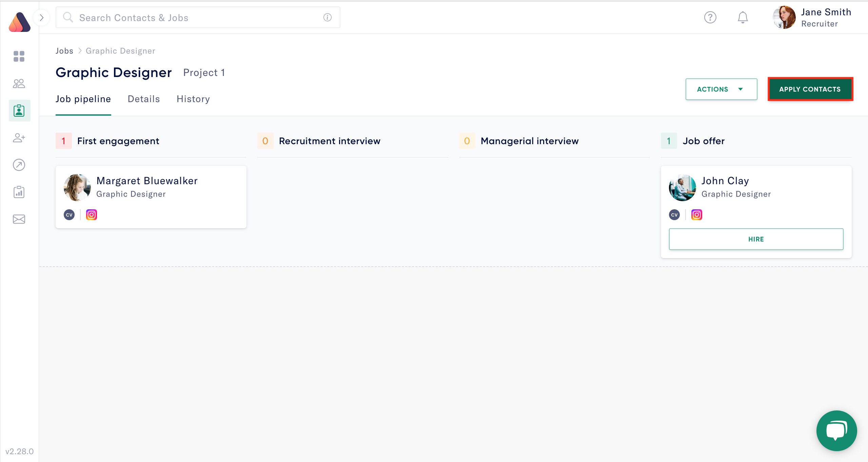Viewport: 868px width, 462px height.
Task: Open the add-contact icon in sidebar
Action: click(19, 138)
